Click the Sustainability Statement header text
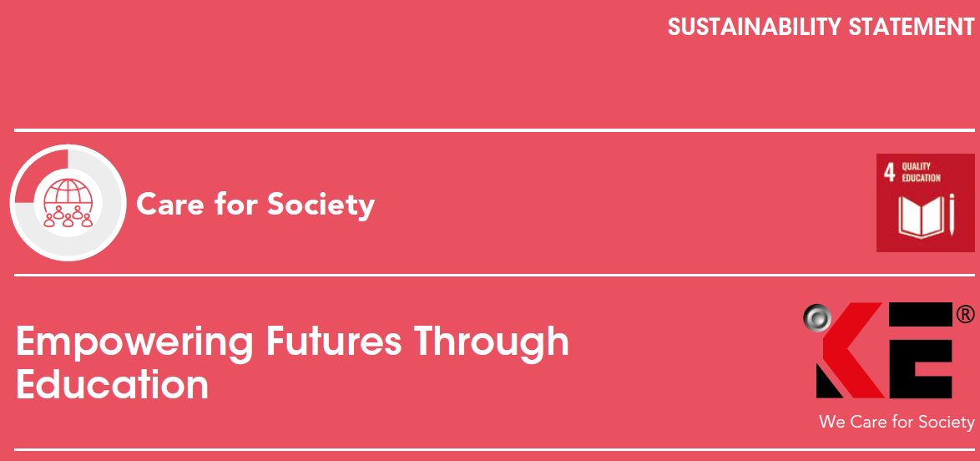980x461 pixels. coord(821,27)
